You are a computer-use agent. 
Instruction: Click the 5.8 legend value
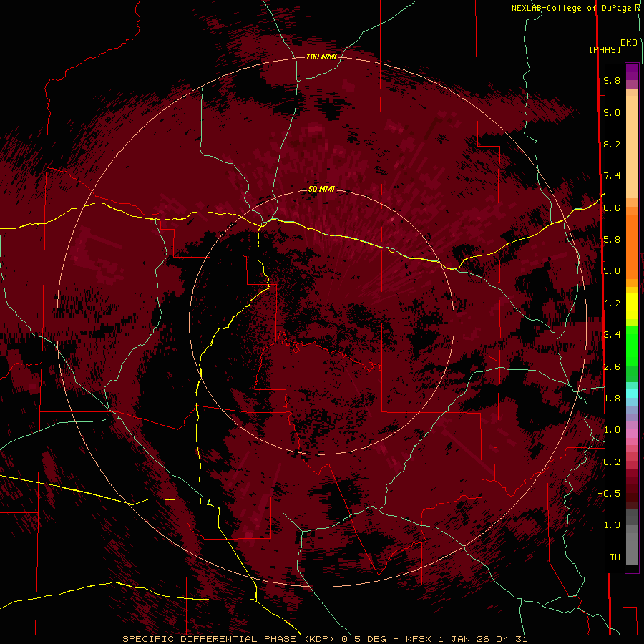[x=612, y=240]
